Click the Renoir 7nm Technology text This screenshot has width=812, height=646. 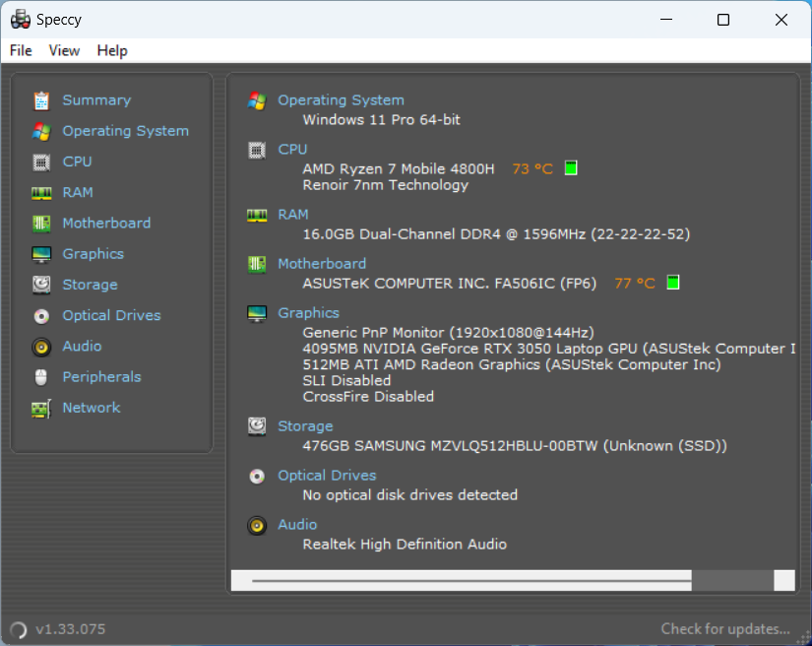(x=385, y=185)
